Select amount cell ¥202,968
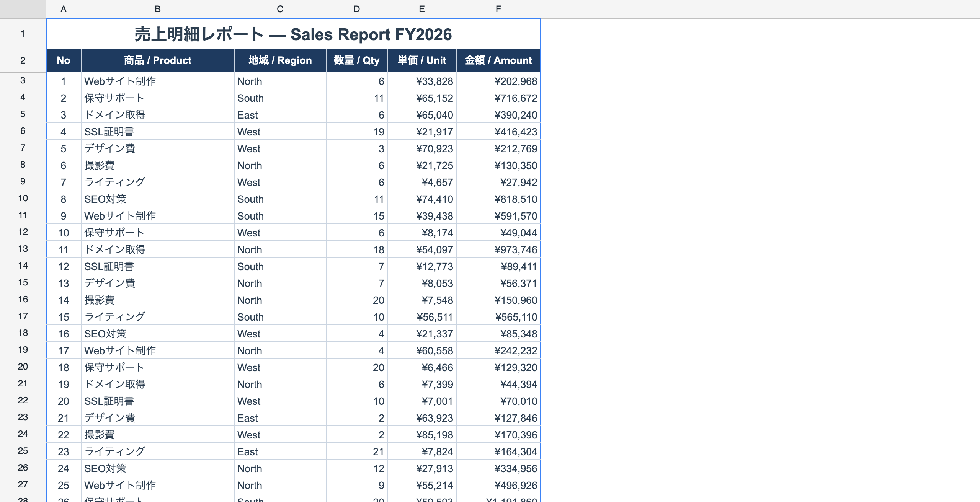The width and height of the screenshot is (980, 502). tap(498, 81)
